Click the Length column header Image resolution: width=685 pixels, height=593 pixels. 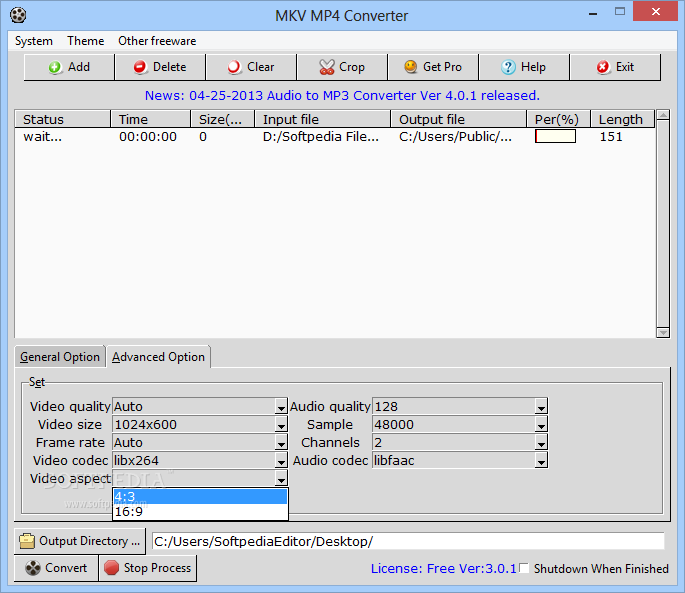[623, 119]
